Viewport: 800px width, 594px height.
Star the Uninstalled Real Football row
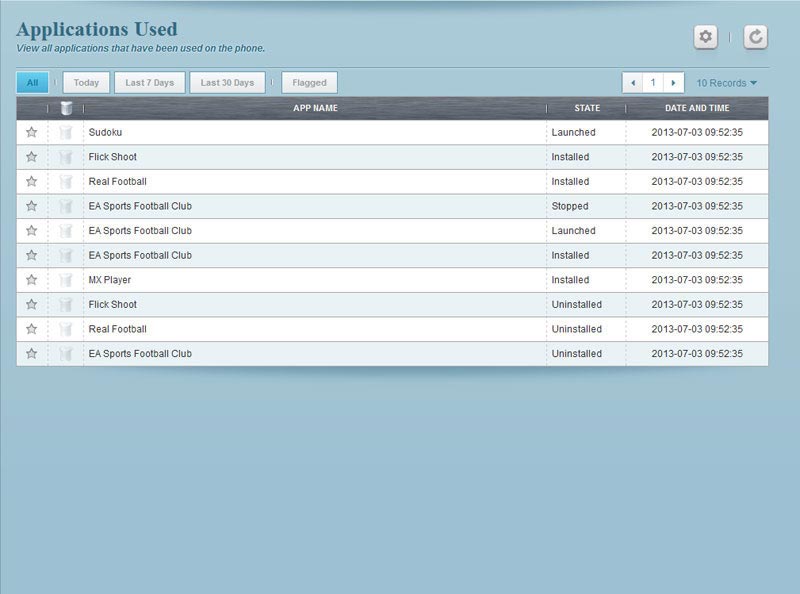[32, 329]
